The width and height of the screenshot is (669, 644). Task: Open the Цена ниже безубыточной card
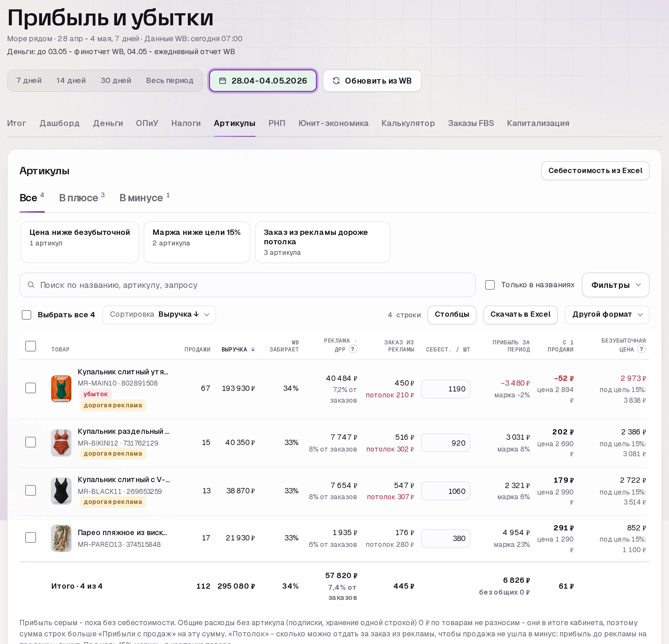[80, 242]
